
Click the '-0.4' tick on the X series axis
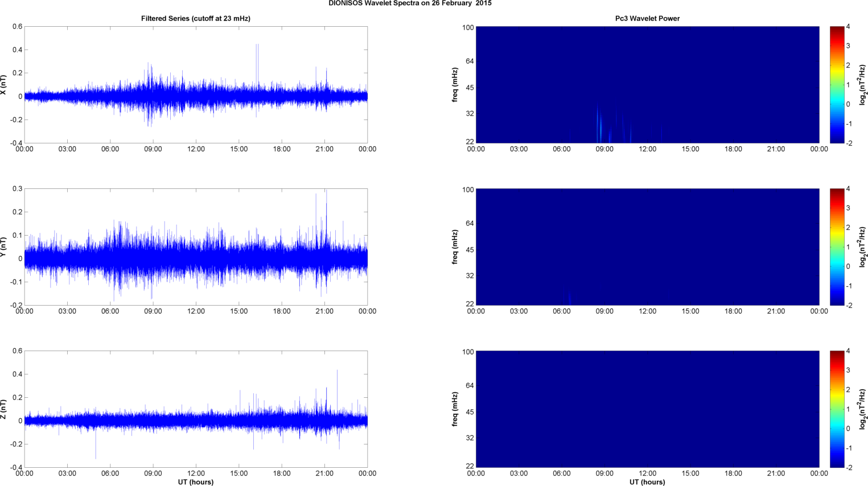(16, 143)
